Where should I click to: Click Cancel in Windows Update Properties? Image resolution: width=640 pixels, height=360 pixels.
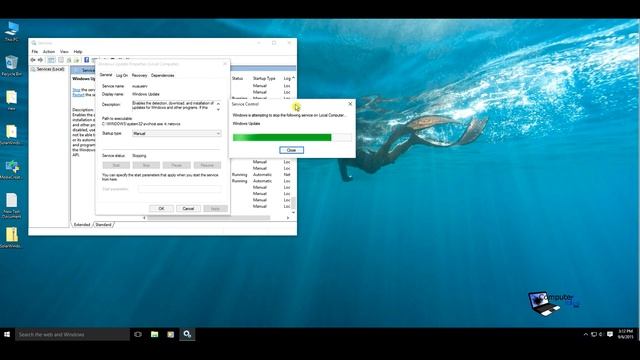pyautogui.click(x=188, y=209)
